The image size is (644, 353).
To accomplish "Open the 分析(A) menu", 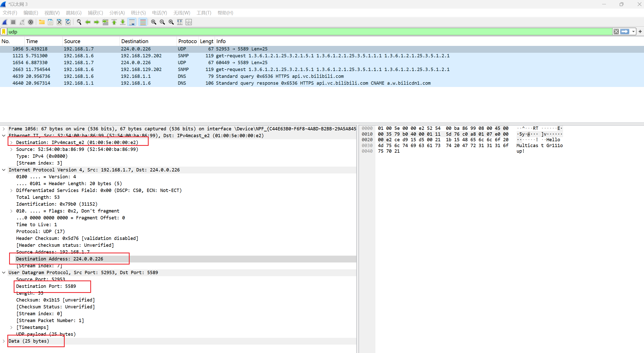I will [x=117, y=13].
